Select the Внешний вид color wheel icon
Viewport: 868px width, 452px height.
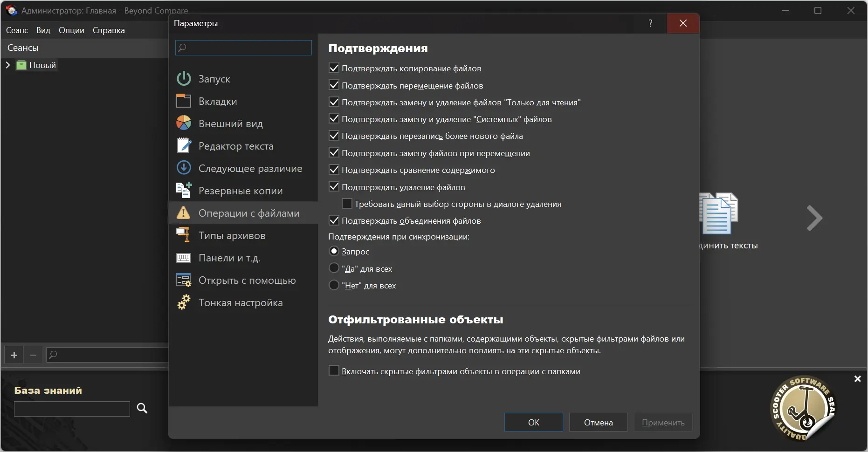[184, 123]
